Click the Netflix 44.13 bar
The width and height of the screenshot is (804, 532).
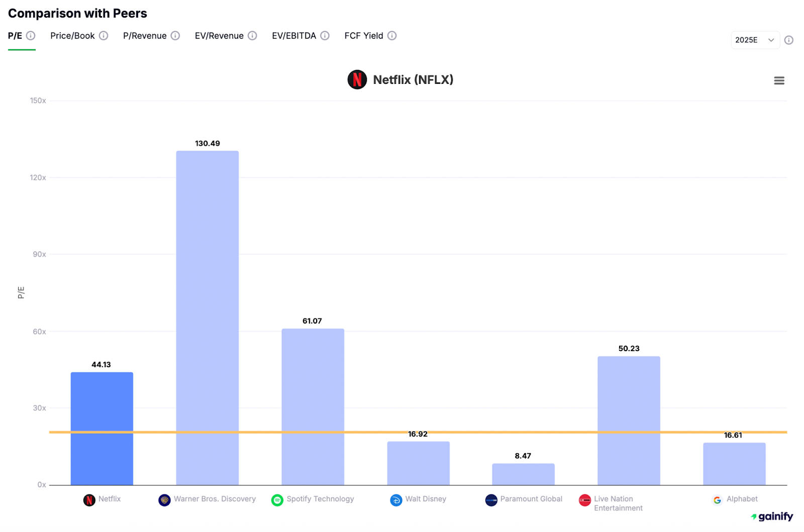coord(102,429)
